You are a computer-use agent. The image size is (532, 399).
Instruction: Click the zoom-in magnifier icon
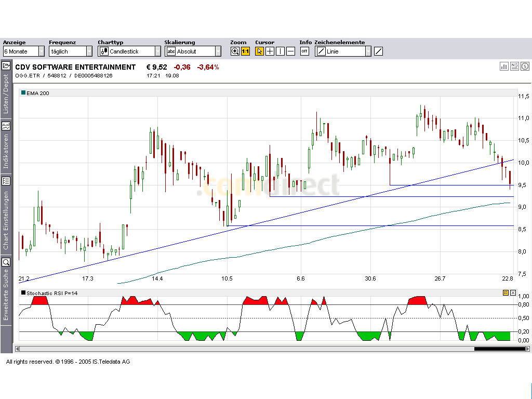pos(235,51)
